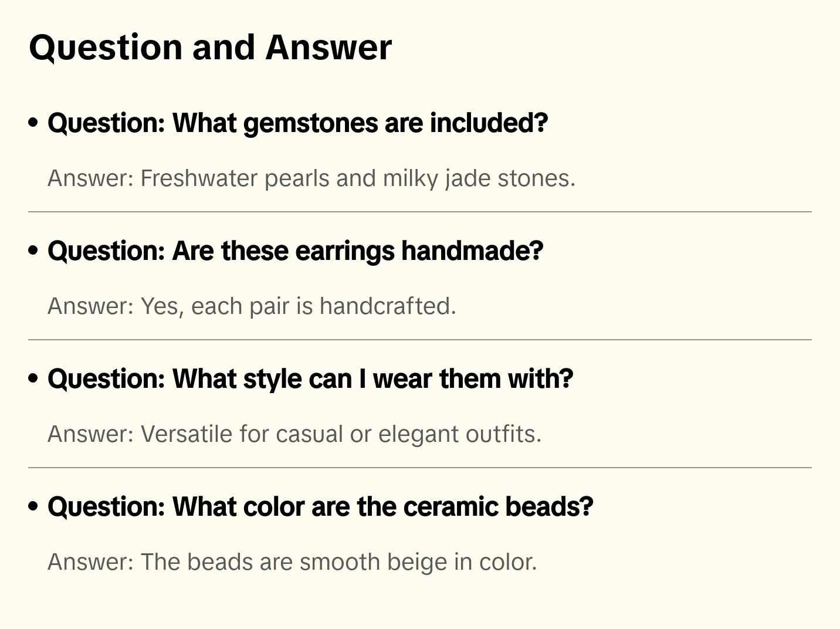Viewport: 840px width, 629px height.
Task: Click the divider below handcrafted answer
Action: [x=419, y=340]
